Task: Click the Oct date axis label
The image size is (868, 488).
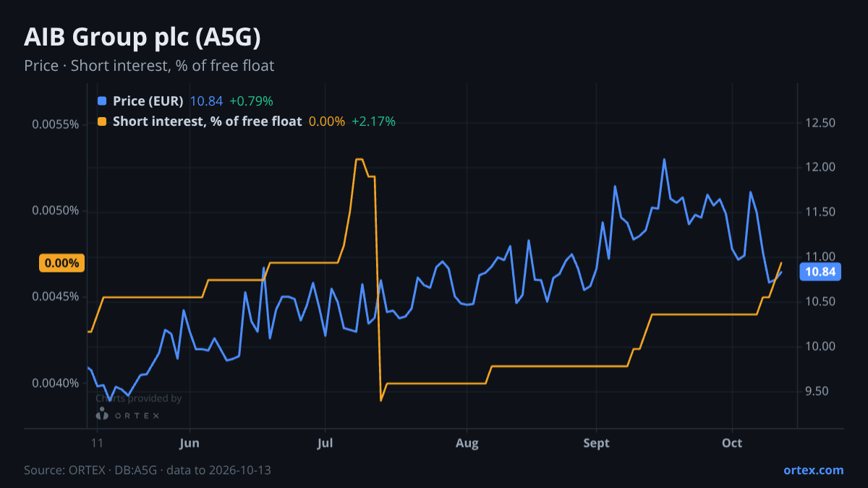Action: pyautogui.click(x=733, y=442)
